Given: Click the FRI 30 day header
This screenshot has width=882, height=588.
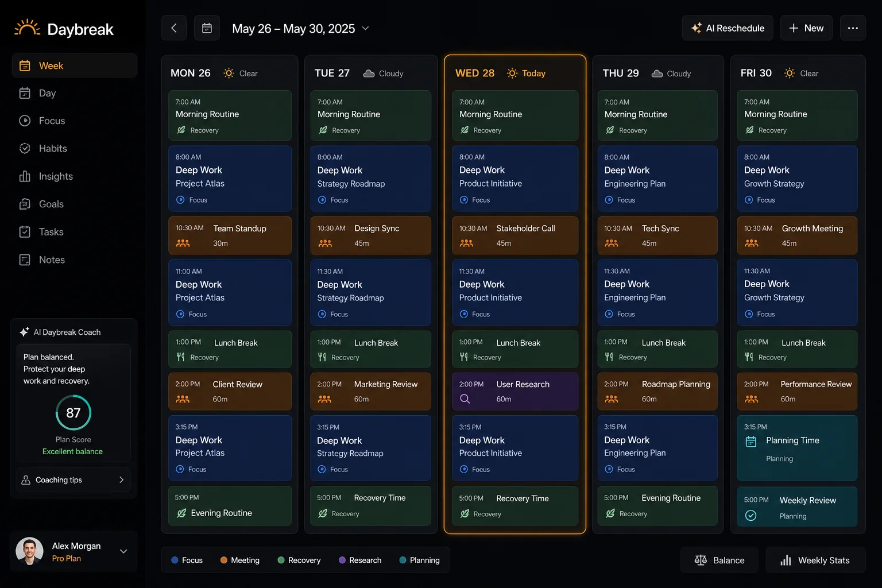Looking at the screenshot, I should pos(756,73).
